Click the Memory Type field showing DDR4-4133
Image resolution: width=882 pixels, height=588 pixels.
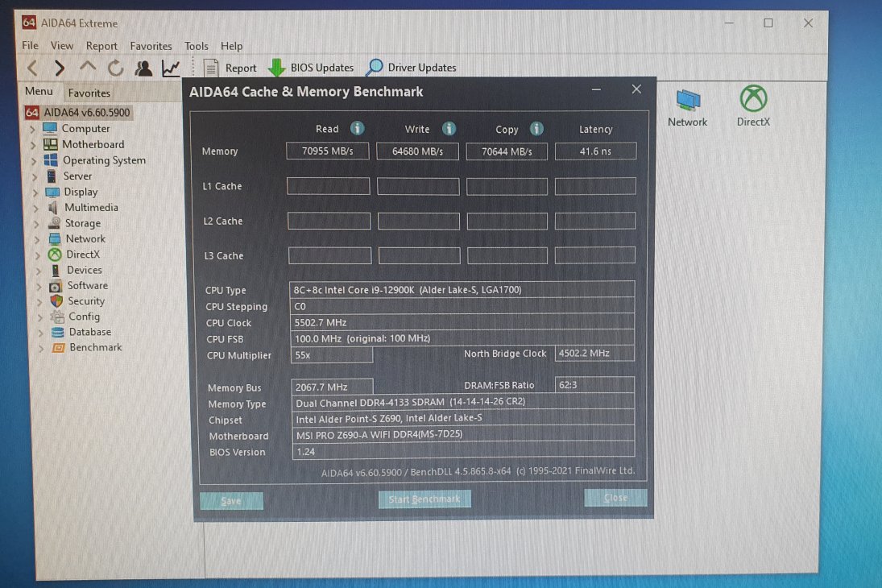pos(463,402)
